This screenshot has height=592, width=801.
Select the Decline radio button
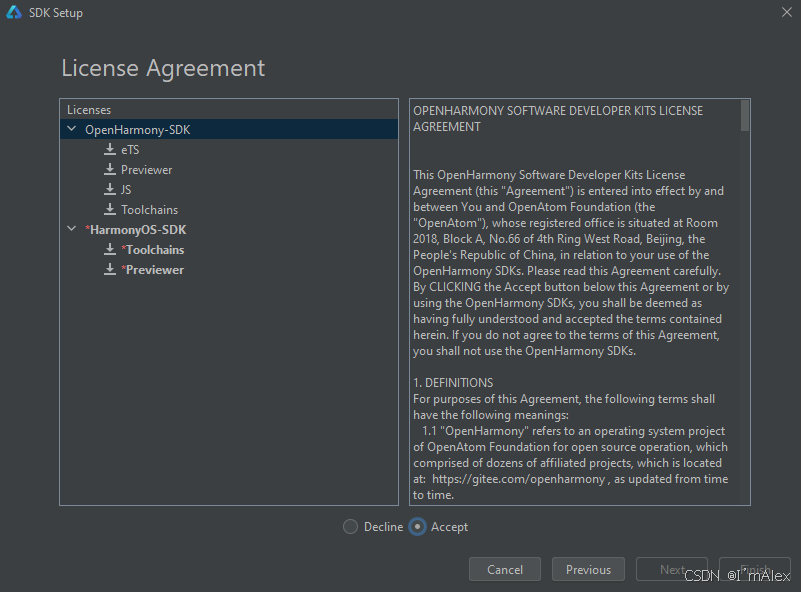[350, 527]
